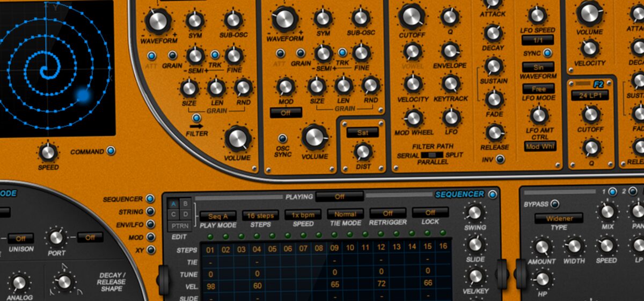Open the MOD page via its LED
The width and height of the screenshot is (644, 301).
click(150, 237)
